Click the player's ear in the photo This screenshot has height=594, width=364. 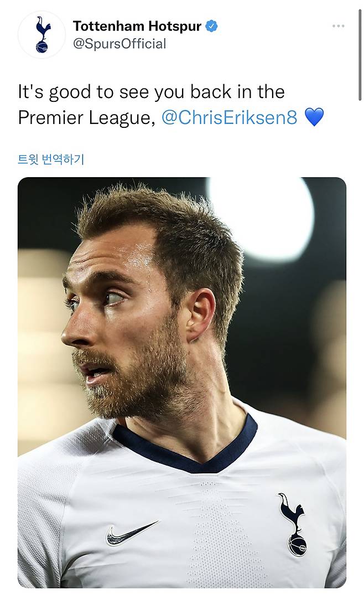200,317
